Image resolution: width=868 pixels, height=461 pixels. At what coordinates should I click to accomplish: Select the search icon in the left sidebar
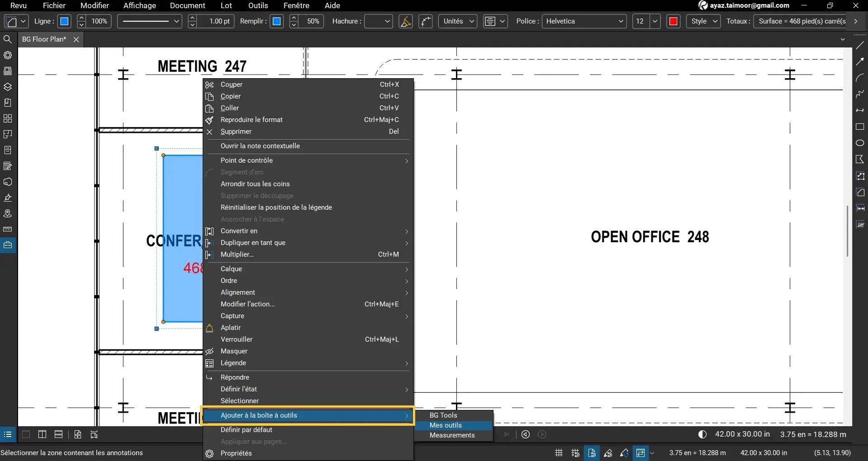pos(8,39)
